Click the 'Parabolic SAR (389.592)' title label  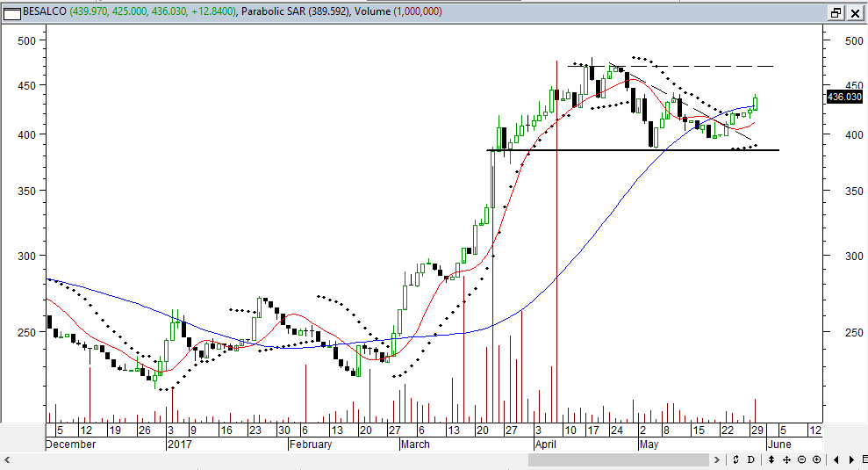[x=296, y=11]
